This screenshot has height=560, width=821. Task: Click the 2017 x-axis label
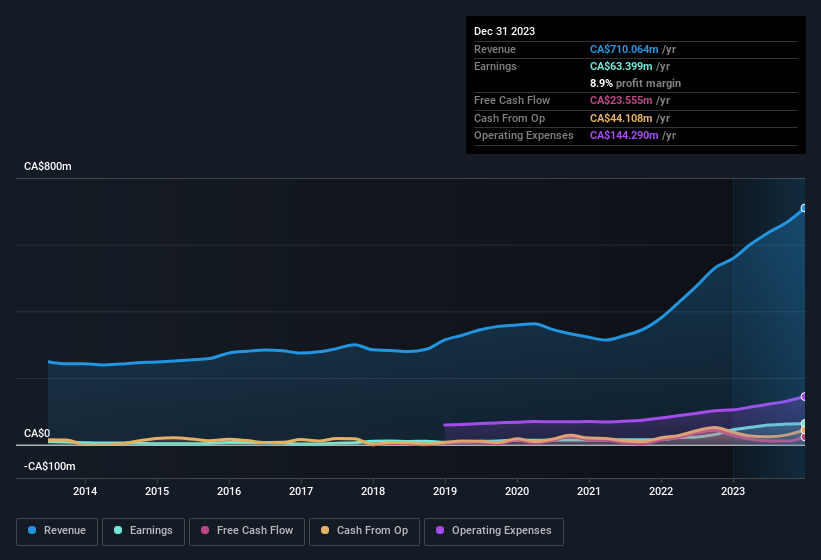click(x=301, y=491)
